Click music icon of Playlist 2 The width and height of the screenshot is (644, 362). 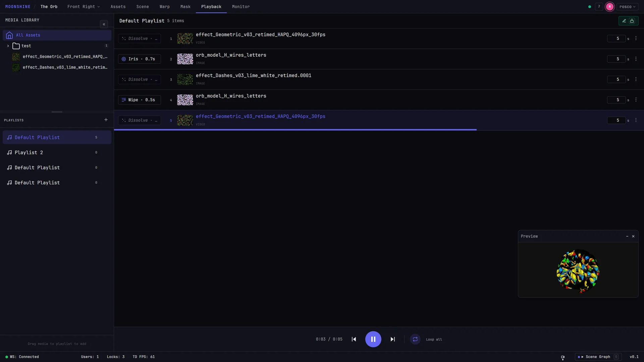(x=9, y=153)
